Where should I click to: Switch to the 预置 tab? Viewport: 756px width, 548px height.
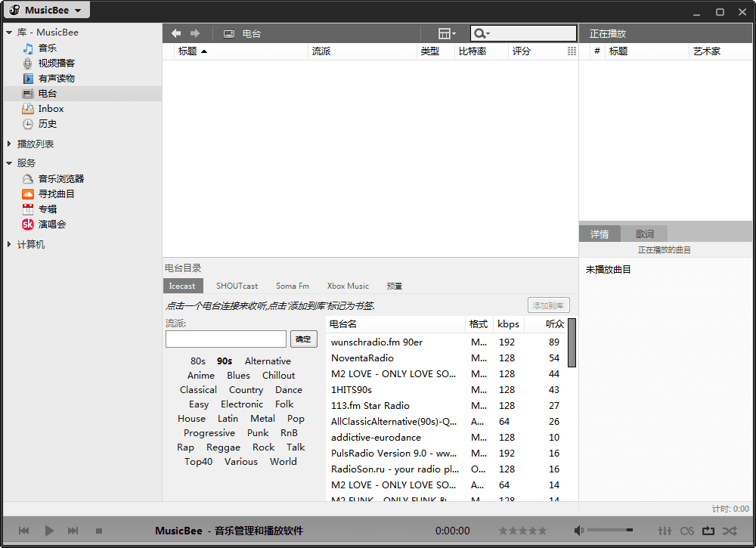pyautogui.click(x=395, y=286)
